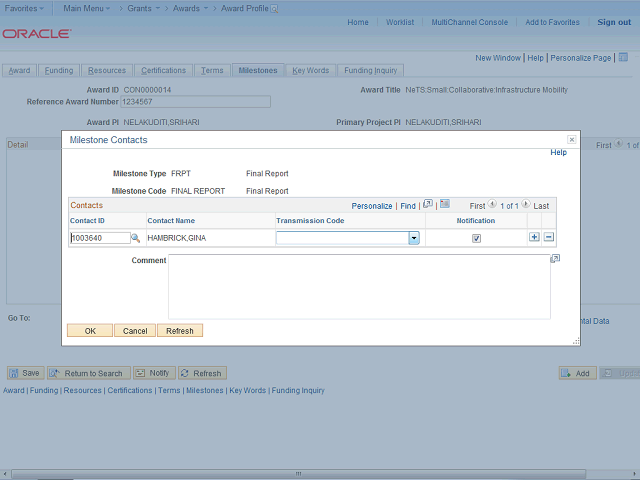This screenshot has height=480, width=640.
Task: Open the Transmission Code dropdown
Action: pos(413,238)
